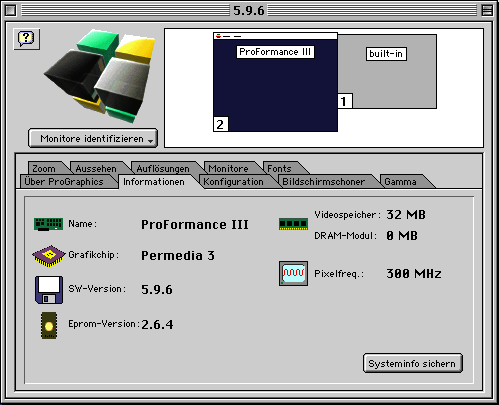Click the Systeminfo sichern button
The height and width of the screenshot is (405, 499).
coord(413,363)
